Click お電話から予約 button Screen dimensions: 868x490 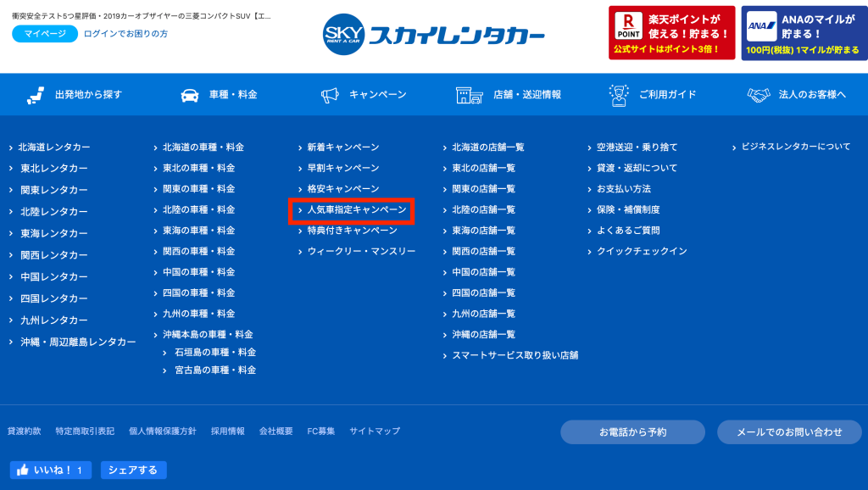632,432
